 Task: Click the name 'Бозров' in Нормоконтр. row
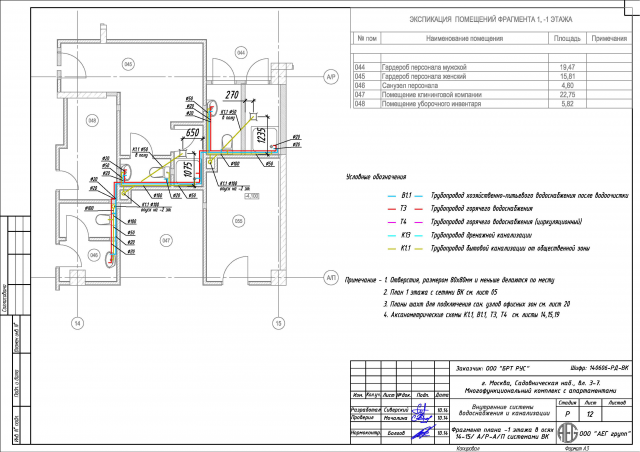click(x=396, y=433)
